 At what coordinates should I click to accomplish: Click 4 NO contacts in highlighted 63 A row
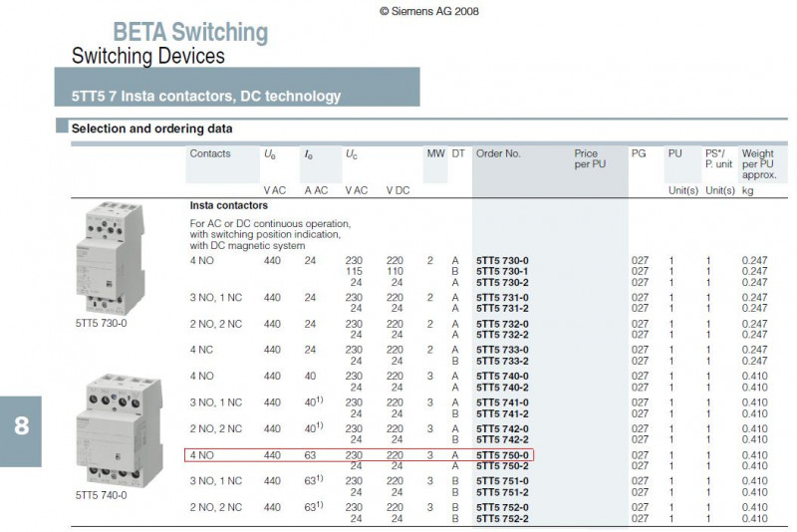click(x=202, y=455)
